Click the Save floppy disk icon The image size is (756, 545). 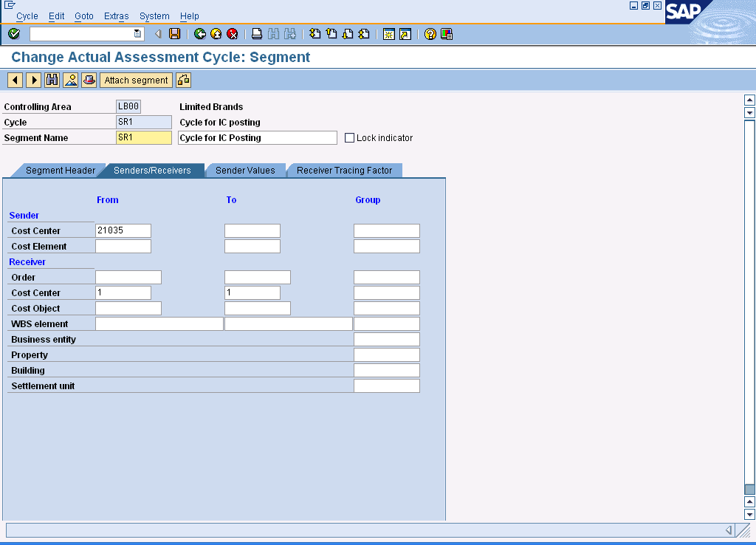(174, 34)
